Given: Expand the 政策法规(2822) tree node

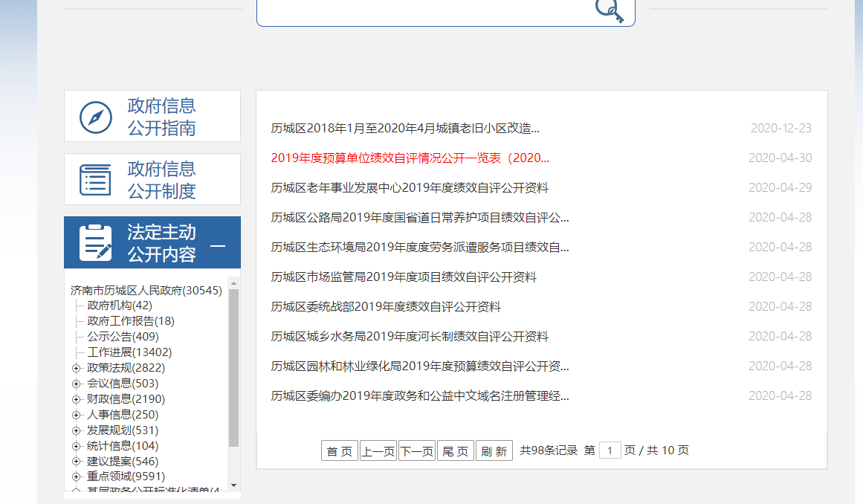Looking at the screenshot, I should pos(76,368).
